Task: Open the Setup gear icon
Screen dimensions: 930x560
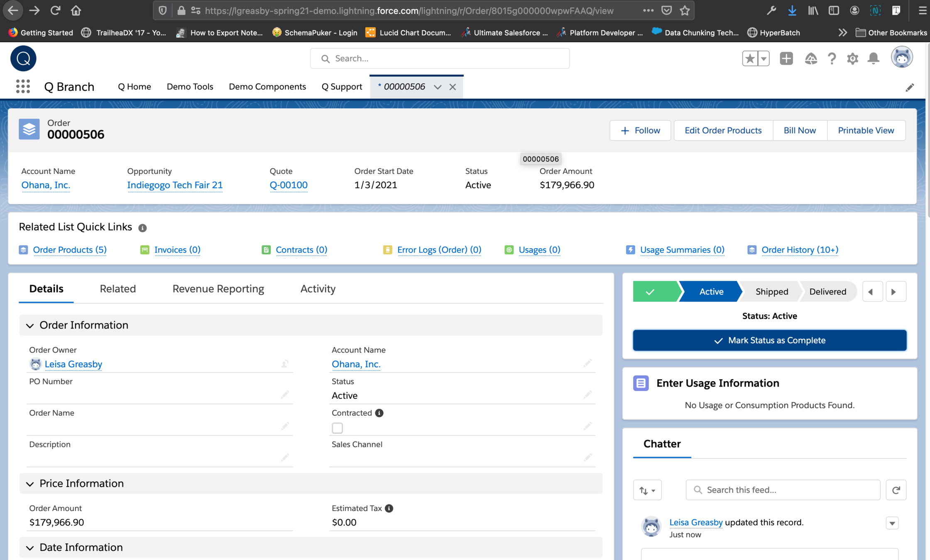Action: click(852, 58)
